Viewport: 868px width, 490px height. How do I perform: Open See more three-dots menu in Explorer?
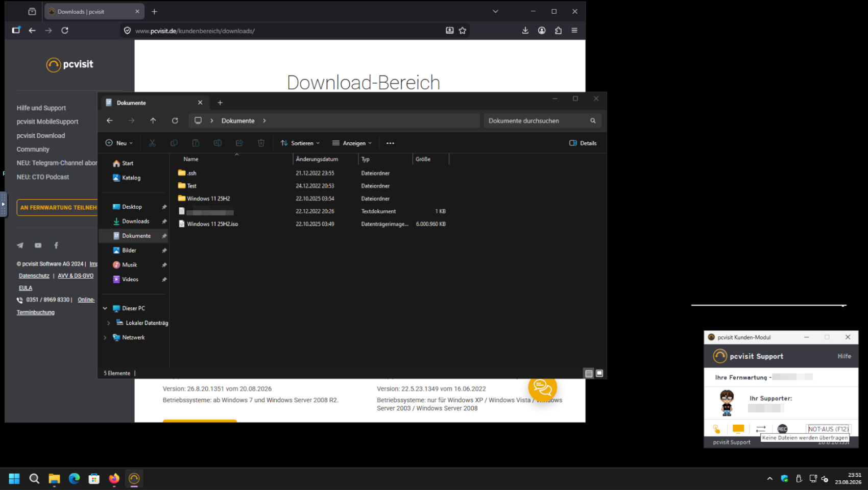(390, 143)
